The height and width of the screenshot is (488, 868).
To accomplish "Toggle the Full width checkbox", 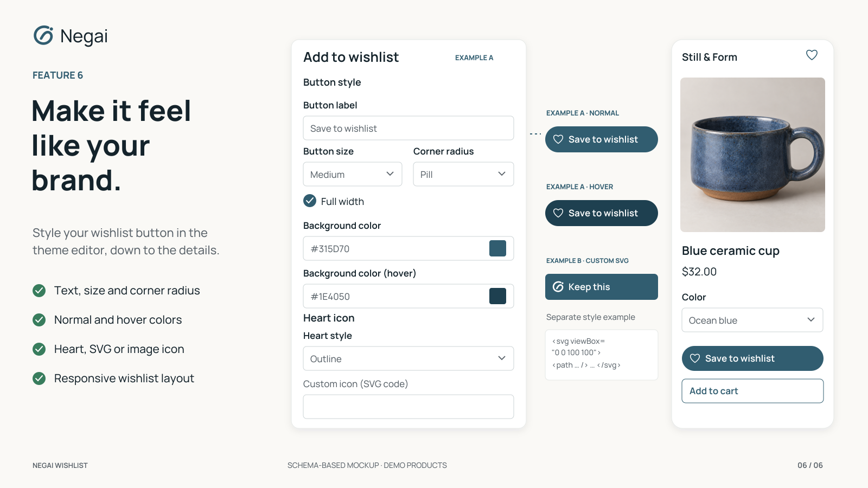I will point(310,201).
